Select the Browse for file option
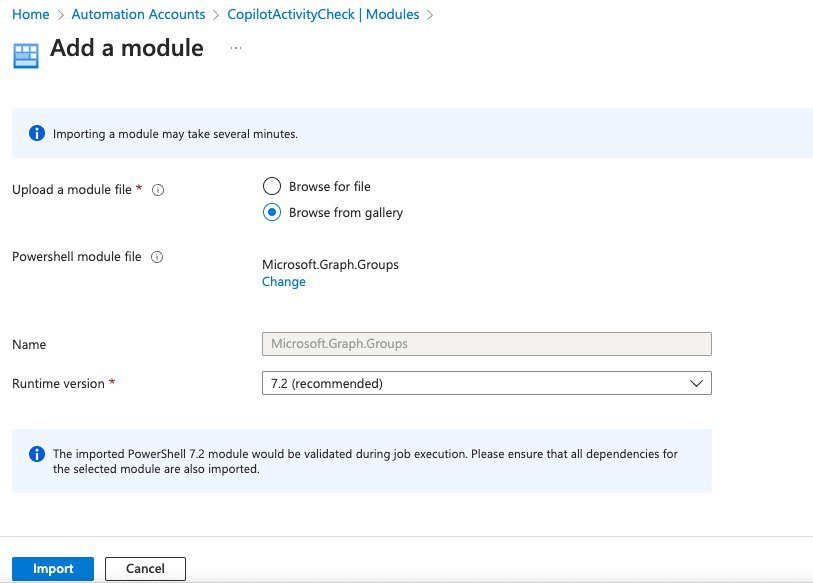 [271, 186]
